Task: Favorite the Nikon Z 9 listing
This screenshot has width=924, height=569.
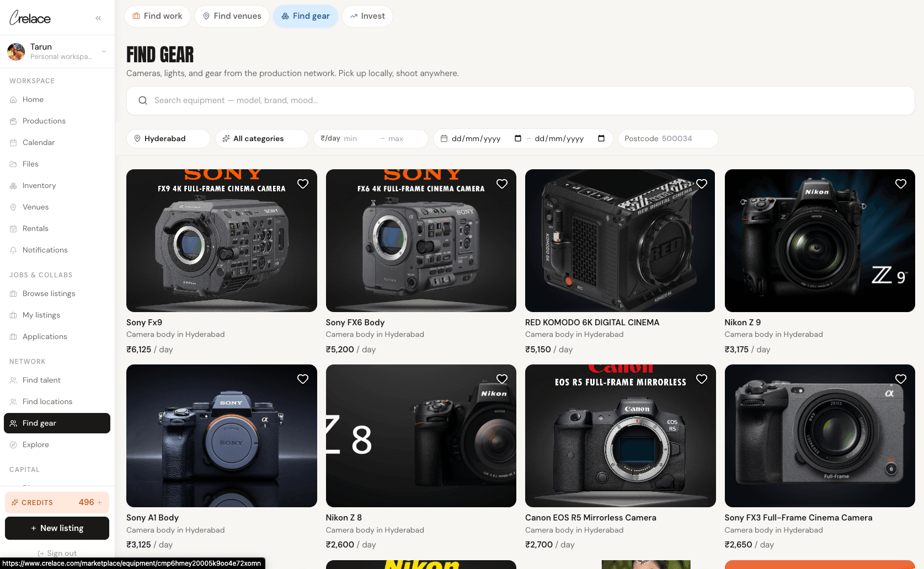Action: 901,184
